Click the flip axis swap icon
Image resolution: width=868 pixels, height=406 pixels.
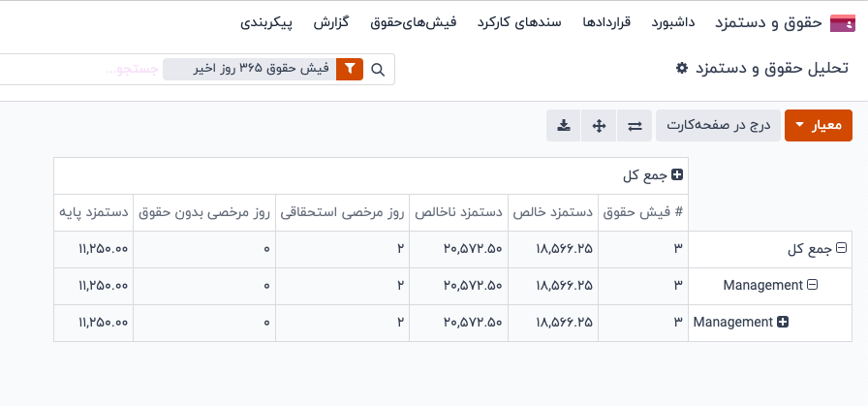pyautogui.click(x=635, y=125)
